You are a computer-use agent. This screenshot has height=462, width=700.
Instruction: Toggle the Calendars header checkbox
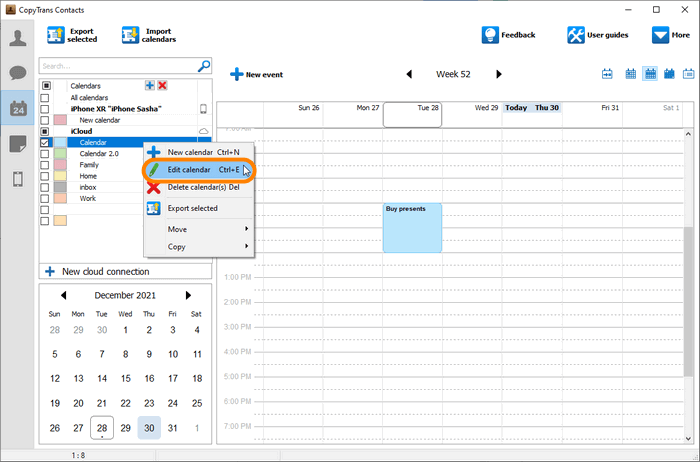click(x=46, y=85)
